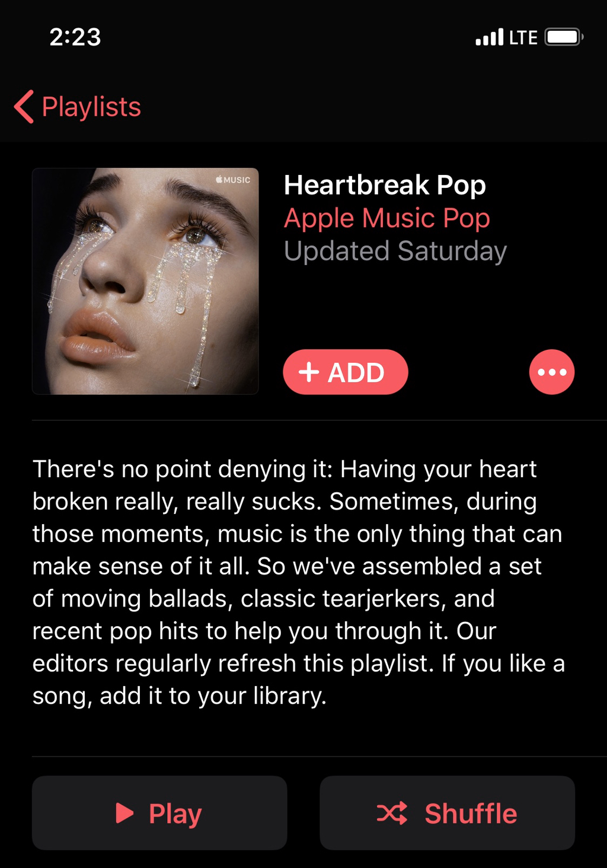Open Heartbreak Pop album artwork
The height and width of the screenshot is (868, 607).
145,281
